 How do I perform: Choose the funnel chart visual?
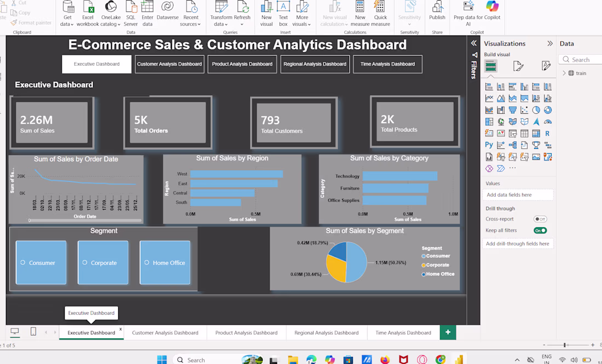pyautogui.click(x=513, y=110)
